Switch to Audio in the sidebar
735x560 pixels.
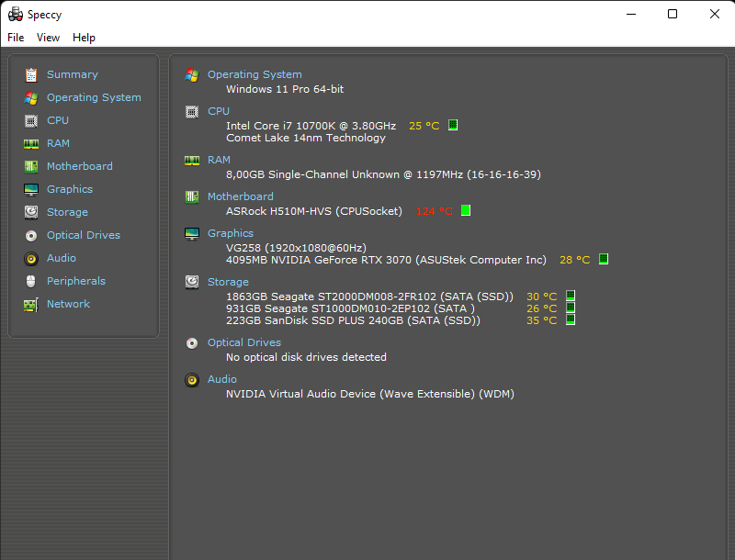[62, 258]
